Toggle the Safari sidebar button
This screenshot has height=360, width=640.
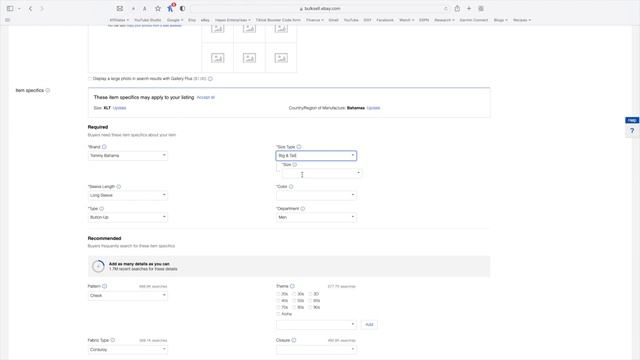10,8
